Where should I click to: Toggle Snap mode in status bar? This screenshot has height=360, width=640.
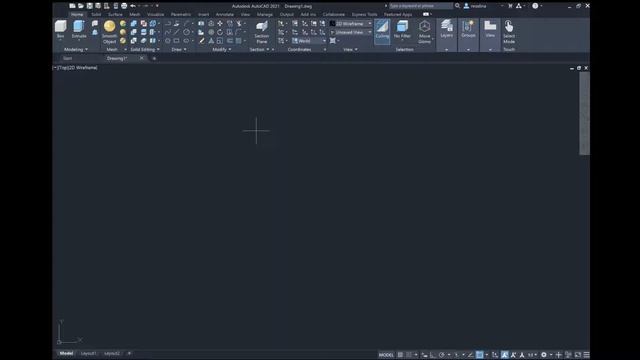click(x=409, y=355)
